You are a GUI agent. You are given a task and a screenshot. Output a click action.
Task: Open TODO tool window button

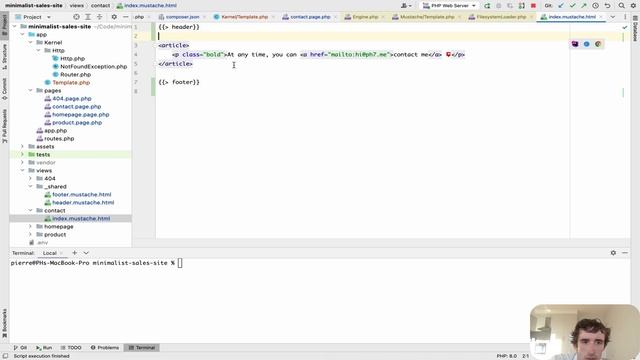click(x=71, y=348)
